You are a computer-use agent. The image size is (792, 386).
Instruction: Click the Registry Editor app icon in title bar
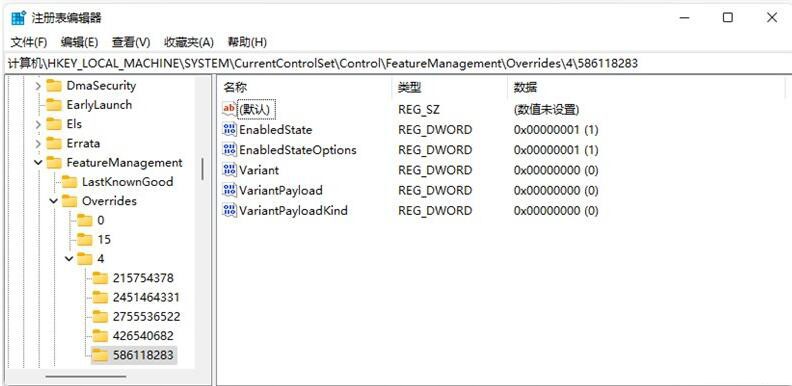[19, 18]
